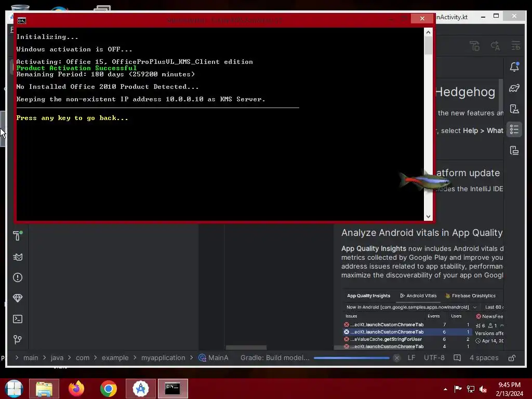Click the hammer build icon in Android Studio toolbar
Viewport: 532px width, 399px height.
(475, 46)
